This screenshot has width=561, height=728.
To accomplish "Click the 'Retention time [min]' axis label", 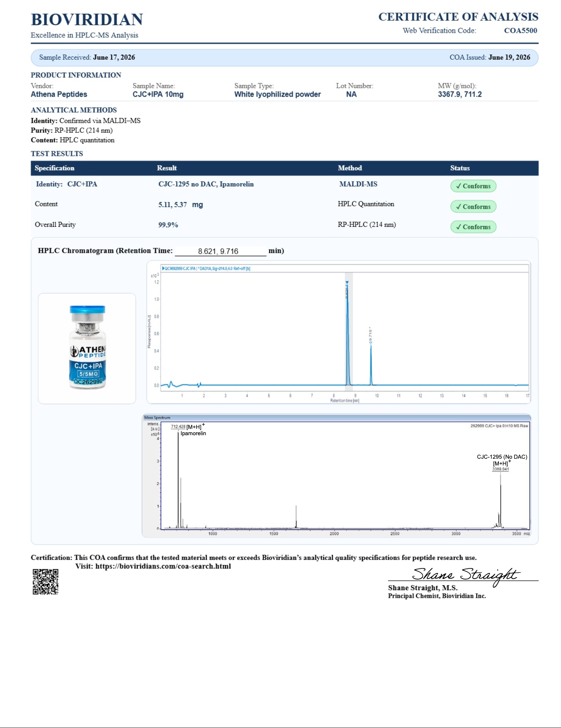I will 345,401.
